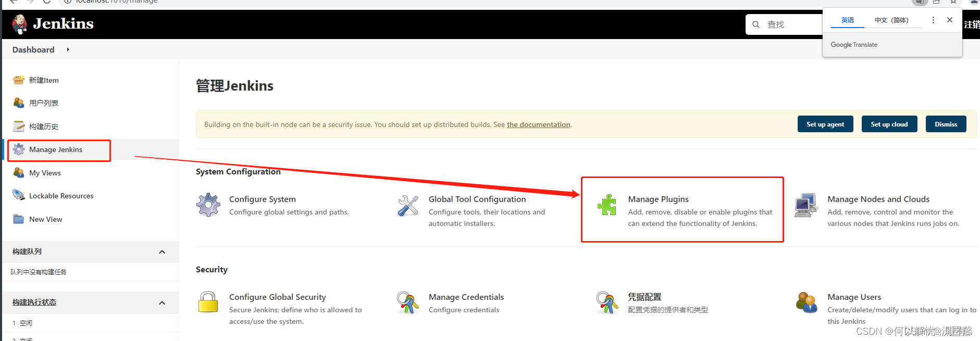Select the '队列中没有构建任务' text

click(x=39, y=272)
